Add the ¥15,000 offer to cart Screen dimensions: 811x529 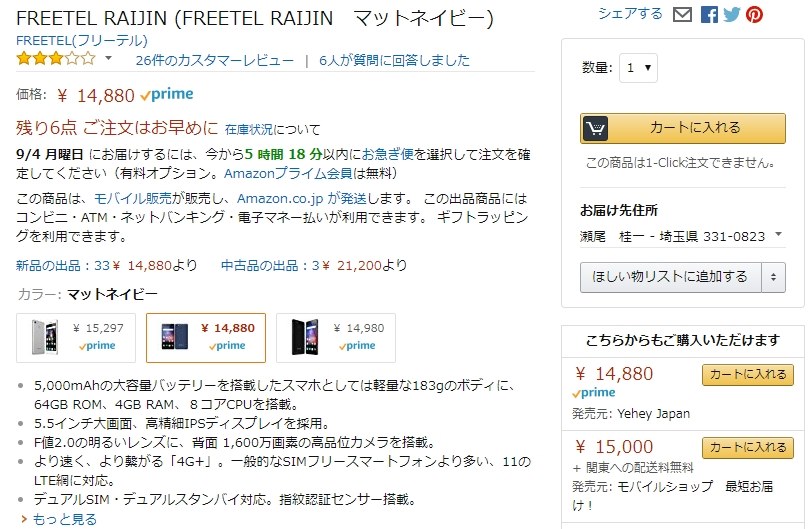[747, 447]
